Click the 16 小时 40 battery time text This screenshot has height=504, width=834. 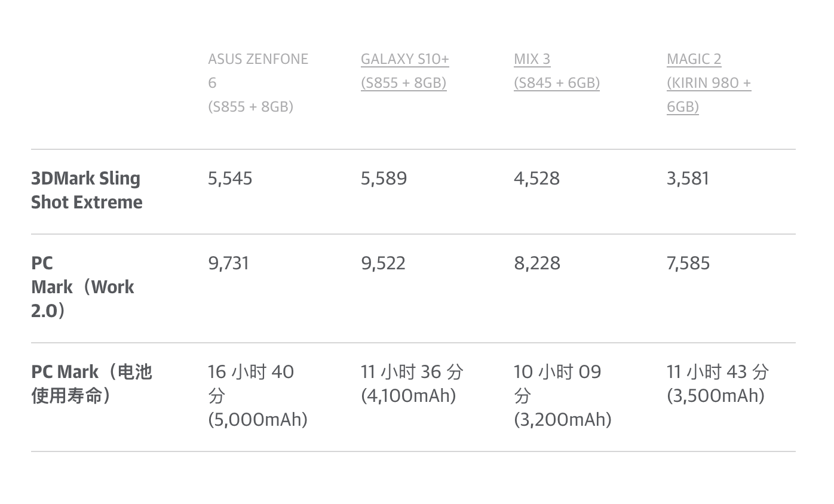tap(251, 372)
